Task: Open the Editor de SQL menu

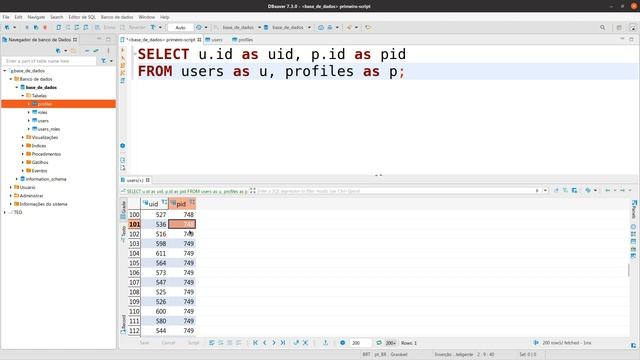Action: (x=82, y=17)
